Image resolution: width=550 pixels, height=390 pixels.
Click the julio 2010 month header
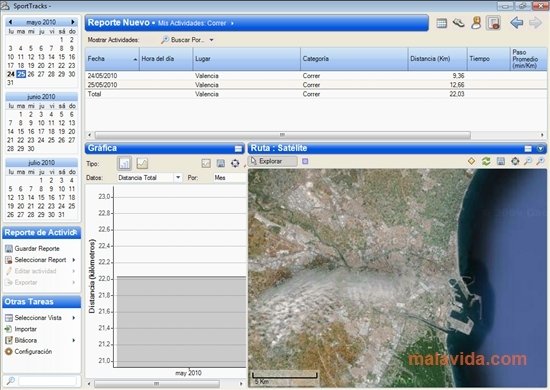[41, 163]
